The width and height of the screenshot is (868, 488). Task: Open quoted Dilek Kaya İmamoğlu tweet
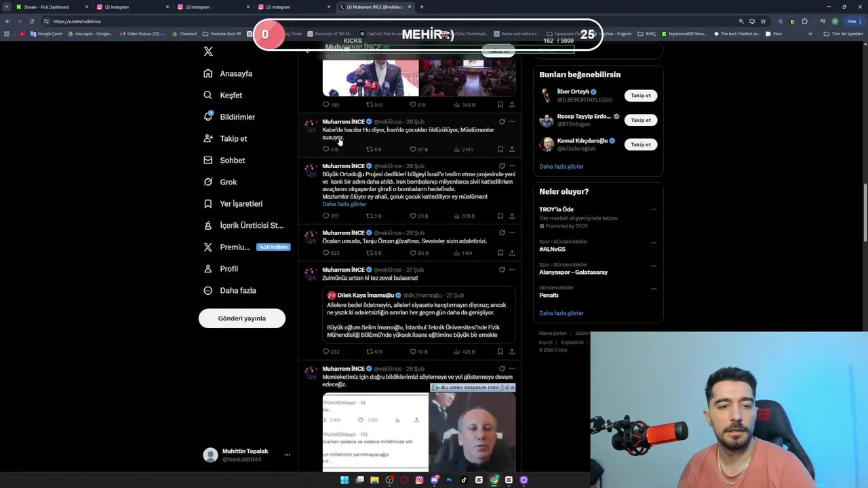click(x=419, y=314)
